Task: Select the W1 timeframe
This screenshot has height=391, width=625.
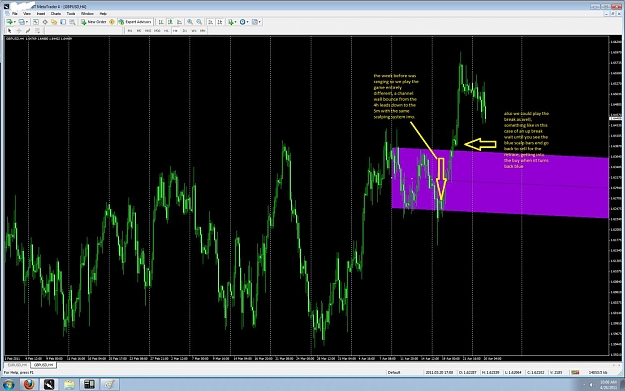Action: point(194,31)
